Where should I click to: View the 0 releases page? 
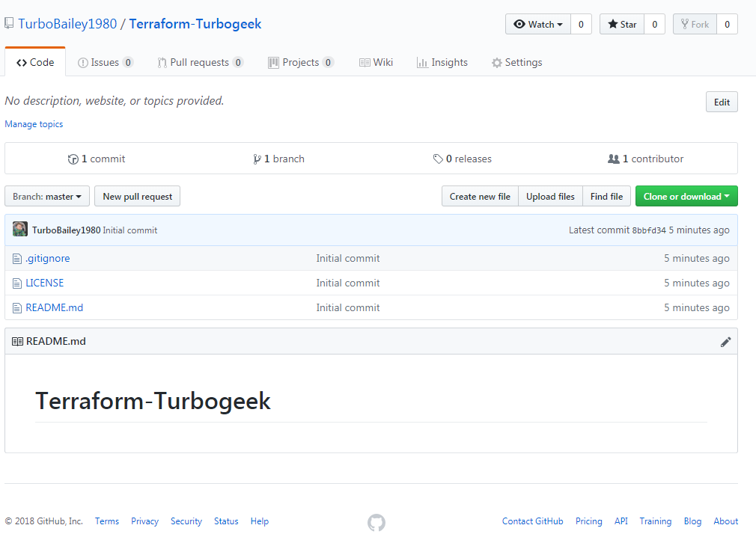pos(463,159)
